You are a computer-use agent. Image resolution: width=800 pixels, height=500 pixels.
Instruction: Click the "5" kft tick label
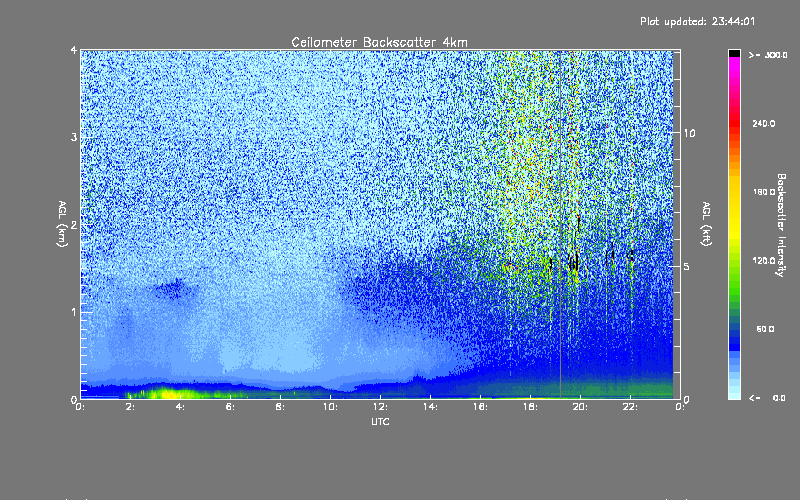(686, 266)
